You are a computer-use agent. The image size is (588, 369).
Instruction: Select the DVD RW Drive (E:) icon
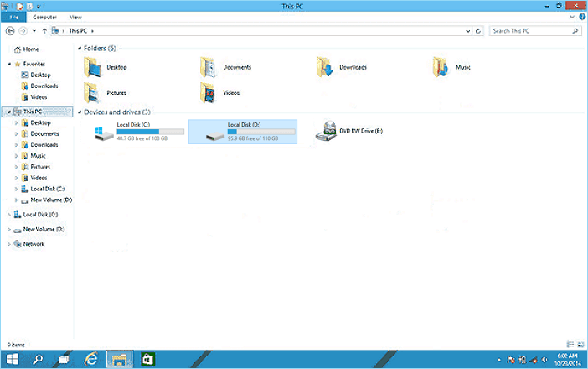326,131
